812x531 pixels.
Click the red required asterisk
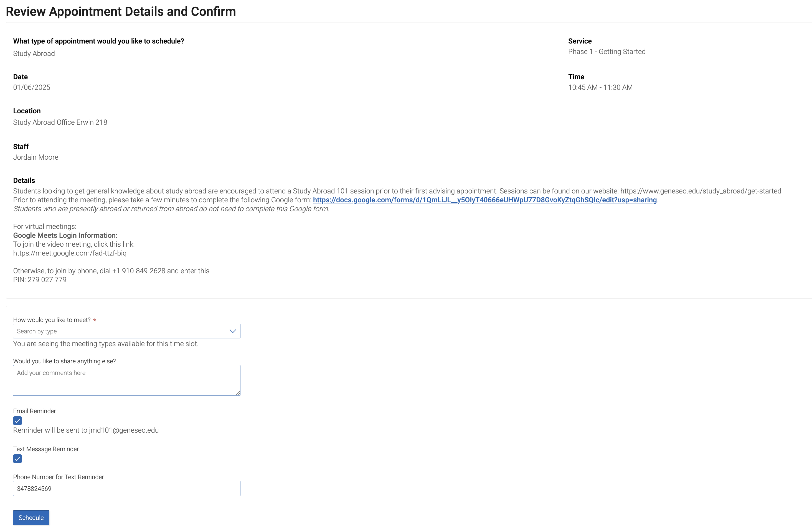(x=95, y=320)
